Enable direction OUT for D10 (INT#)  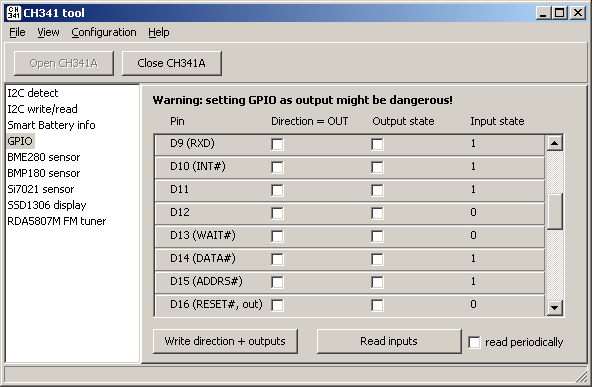pos(277,167)
